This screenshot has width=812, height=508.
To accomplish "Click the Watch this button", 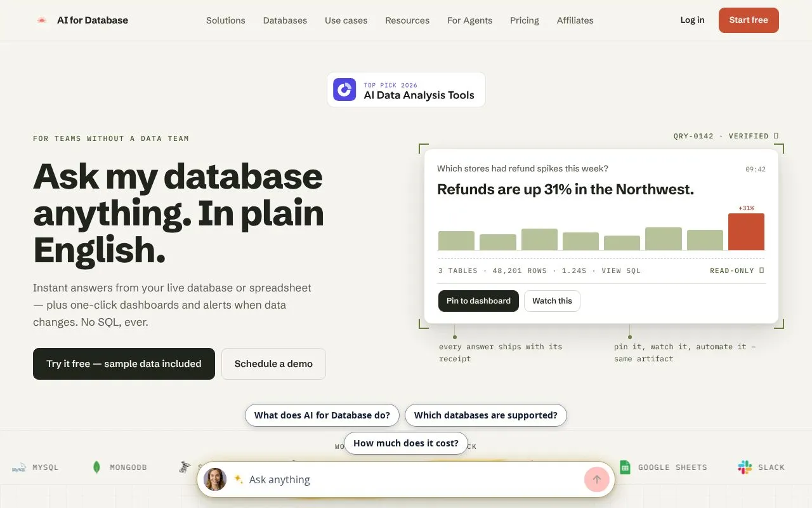I will pos(552,301).
